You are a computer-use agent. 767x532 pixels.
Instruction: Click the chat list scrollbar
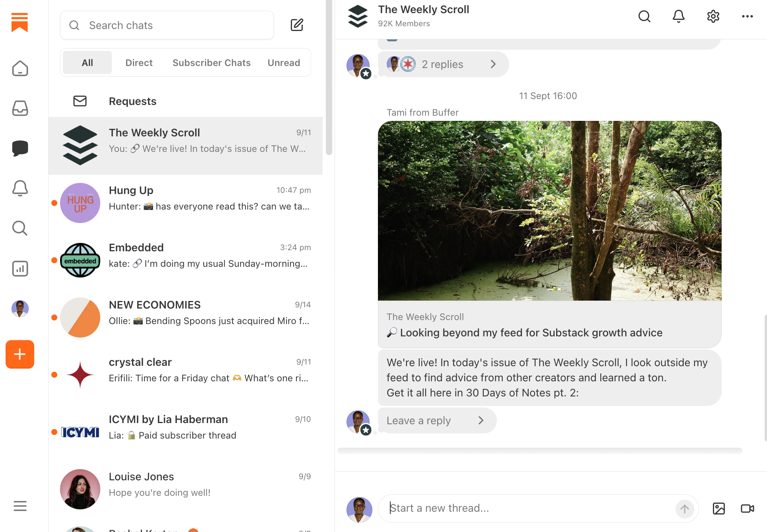pos(329,78)
